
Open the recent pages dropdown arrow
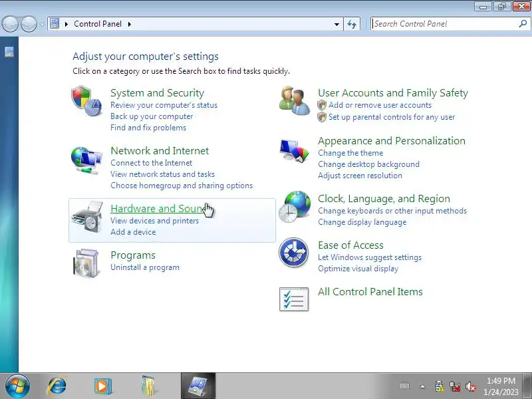coord(42,24)
